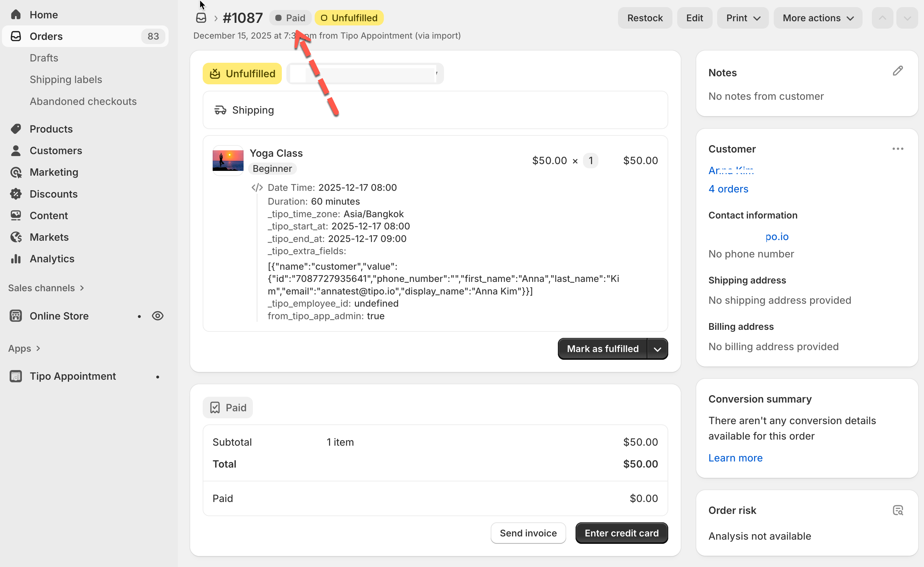The height and width of the screenshot is (567, 924).
Task: Open the Print dropdown
Action: [743, 18]
